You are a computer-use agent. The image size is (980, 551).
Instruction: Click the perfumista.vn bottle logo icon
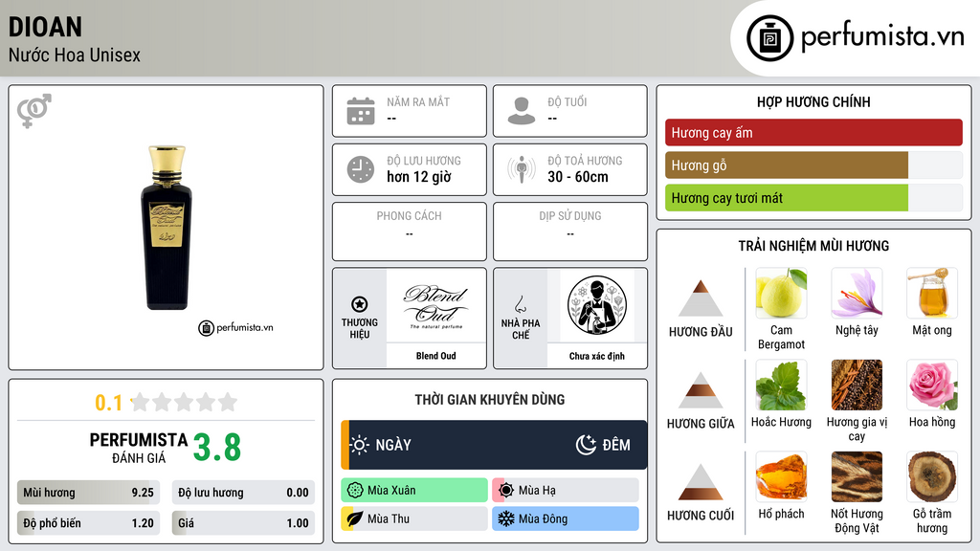point(769,38)
